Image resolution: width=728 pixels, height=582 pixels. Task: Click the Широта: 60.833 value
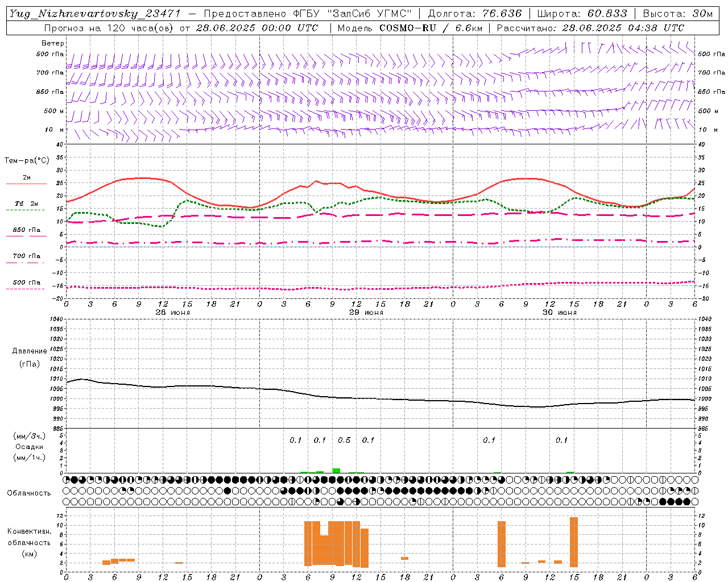click(x=582, y=14)
